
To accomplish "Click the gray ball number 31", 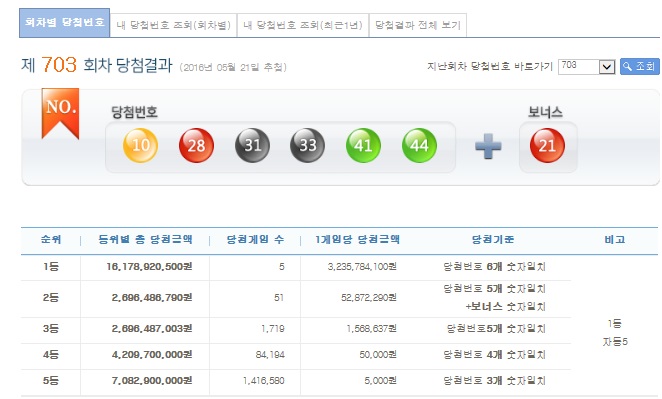I will click(252, 145).
